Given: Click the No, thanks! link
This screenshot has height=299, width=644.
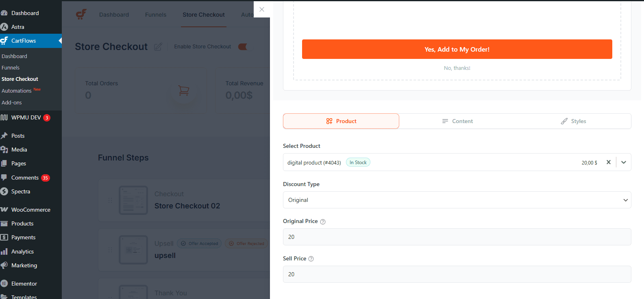Looking at the screenshot, I should pyautogui.click(x=457, y=68).
